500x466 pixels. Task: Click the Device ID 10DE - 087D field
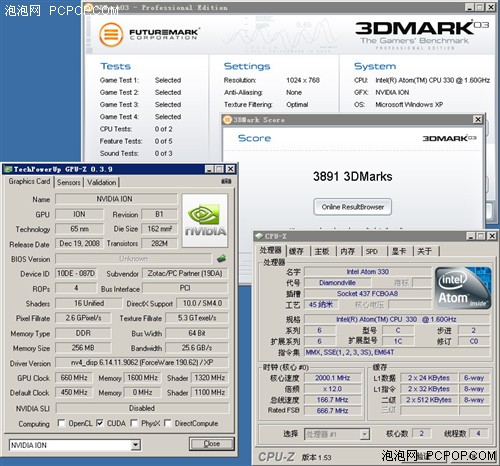76,273
